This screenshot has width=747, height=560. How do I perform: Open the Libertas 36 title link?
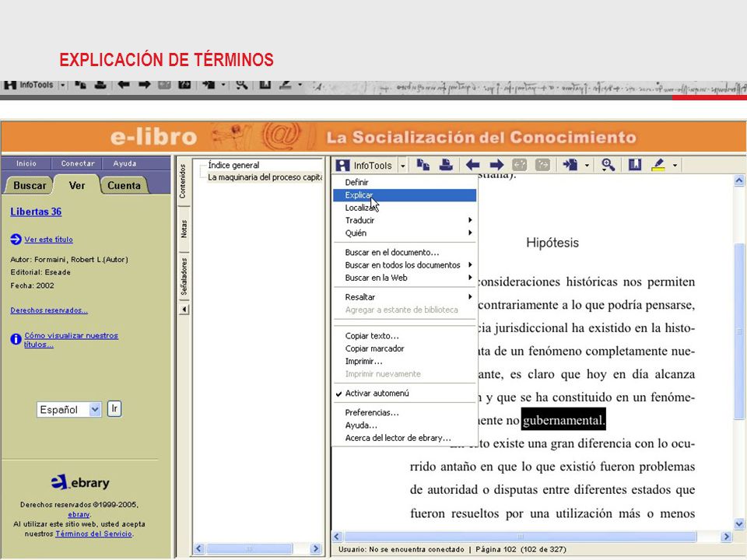click(x=36, y=212)
